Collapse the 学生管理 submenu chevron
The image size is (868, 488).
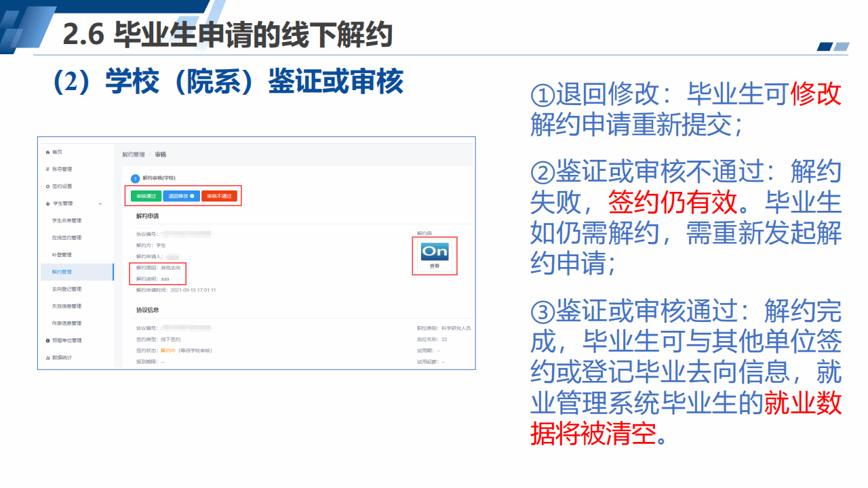[x=100, y=203]
